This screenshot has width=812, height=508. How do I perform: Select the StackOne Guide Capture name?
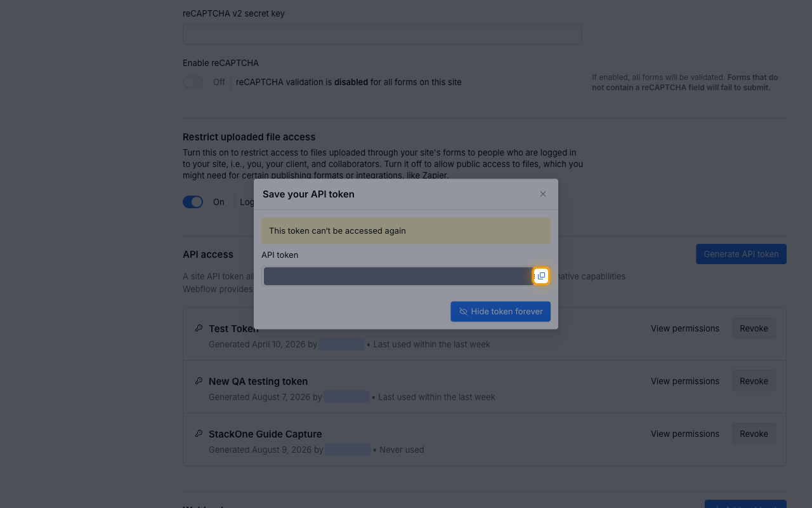tap(265, 434)
